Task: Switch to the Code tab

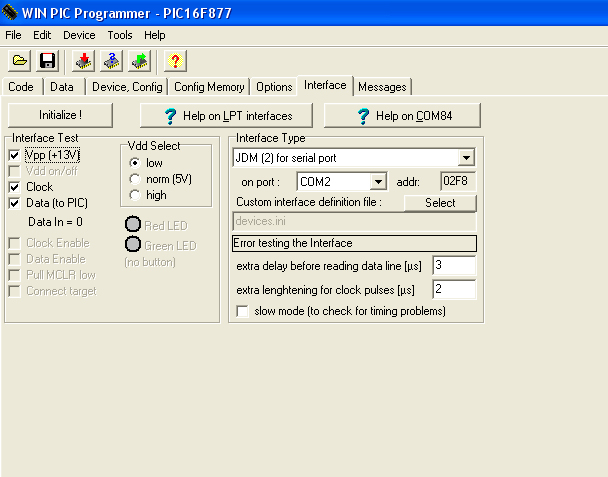Action: click(21, 87)
